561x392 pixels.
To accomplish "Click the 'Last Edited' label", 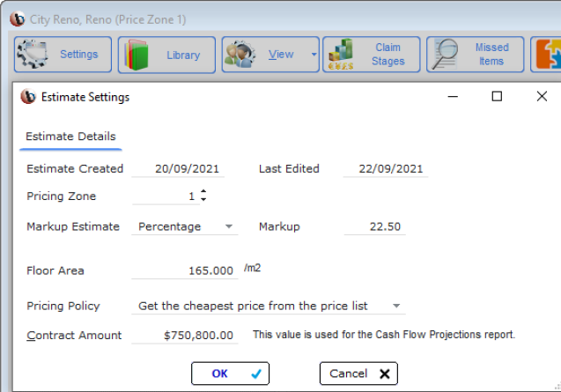I will (x=289, y=168).
